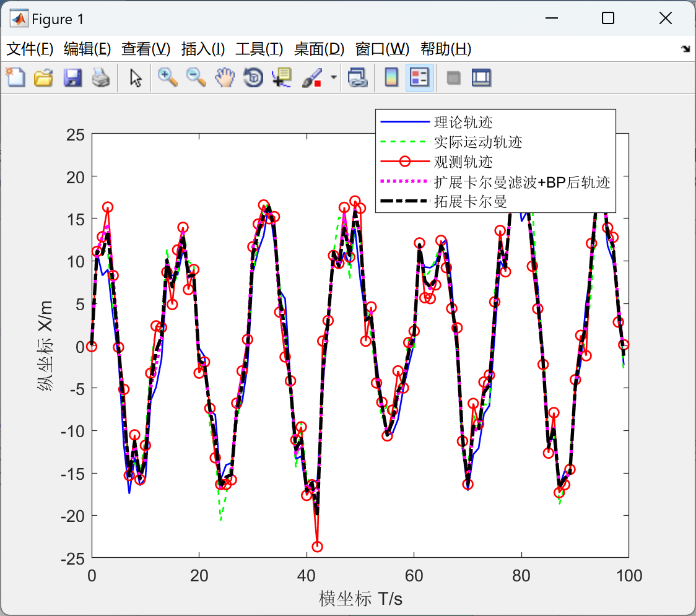Viewport: 696px width, 616px height.
Task: Click the Brush/Select Data paintbrush tool
Action: click(313, 77)
